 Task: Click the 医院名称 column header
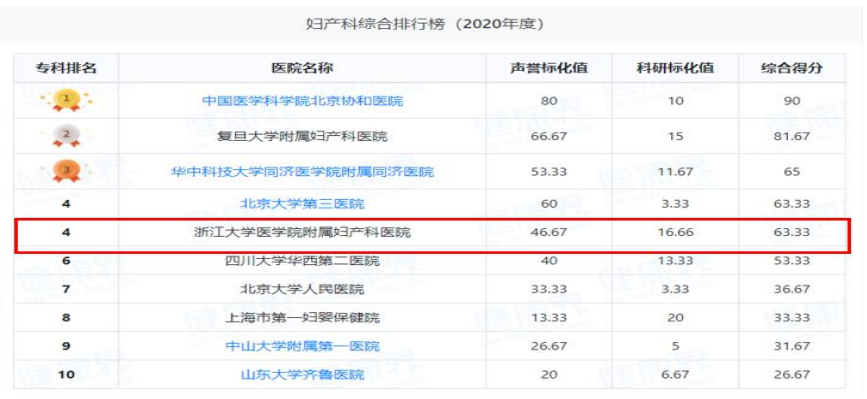(302, 68)
